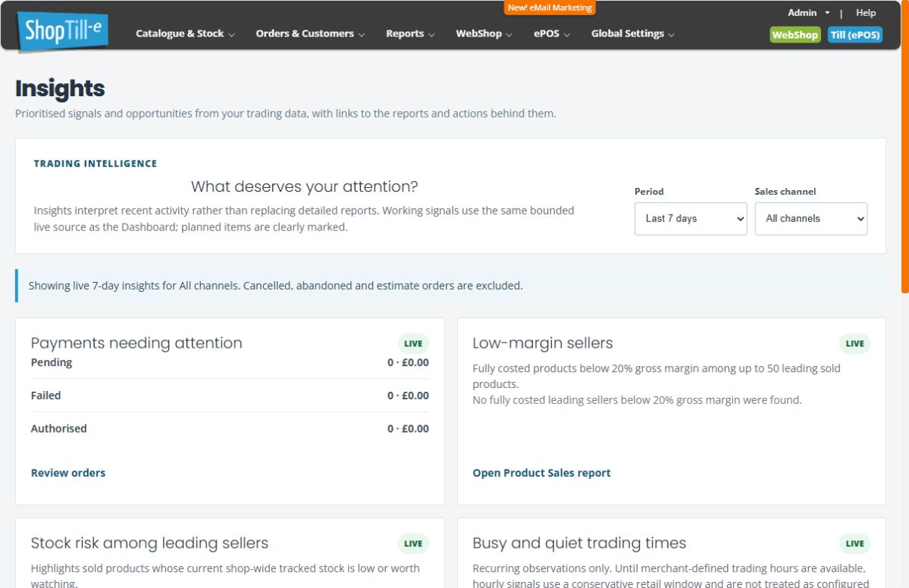The width and height of the screenshot is (909, 588).
Task: Select the Authorised payments row label
Action: pyautogui.click(x=58, y=428)
